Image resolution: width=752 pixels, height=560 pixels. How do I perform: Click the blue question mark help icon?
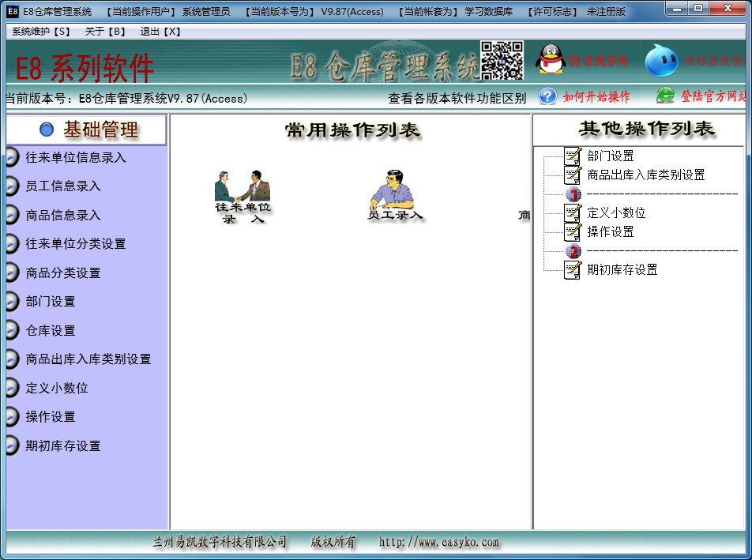point(547,96)
